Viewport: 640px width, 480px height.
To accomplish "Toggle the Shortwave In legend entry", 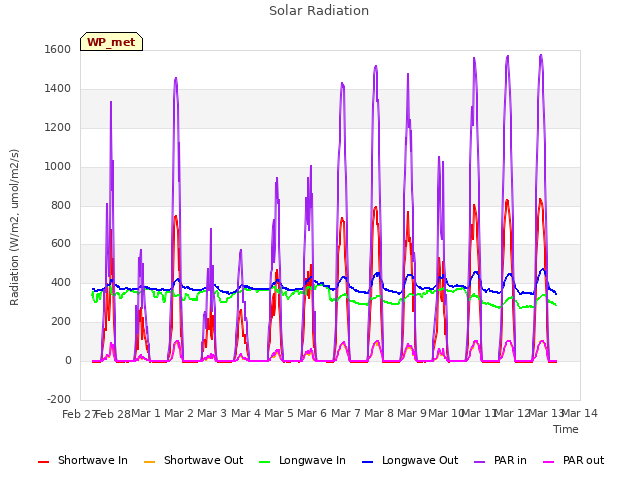I will tap(83, 460).
